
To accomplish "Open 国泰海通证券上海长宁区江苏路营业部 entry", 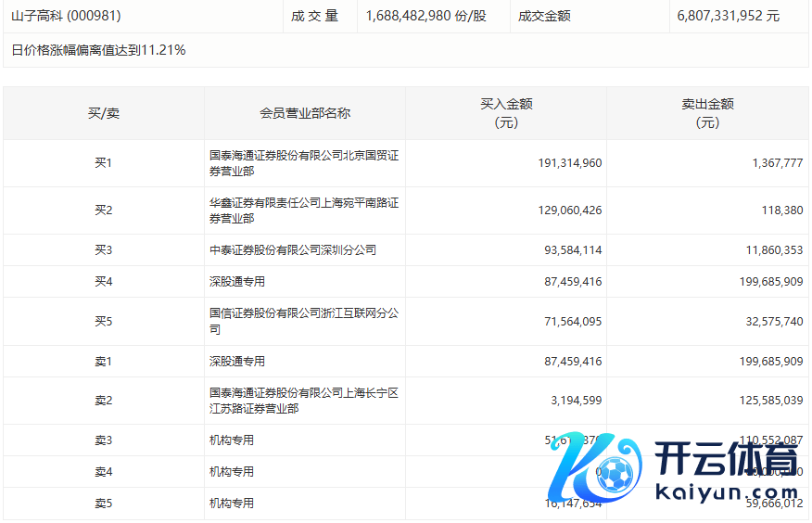I will click(x=304, y=401).
